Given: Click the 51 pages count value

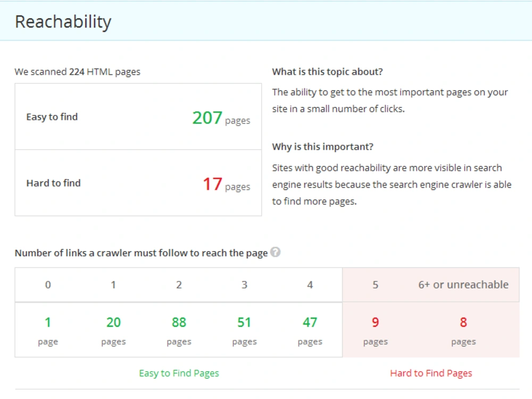Looking at the screenshot, I should 244,322.
